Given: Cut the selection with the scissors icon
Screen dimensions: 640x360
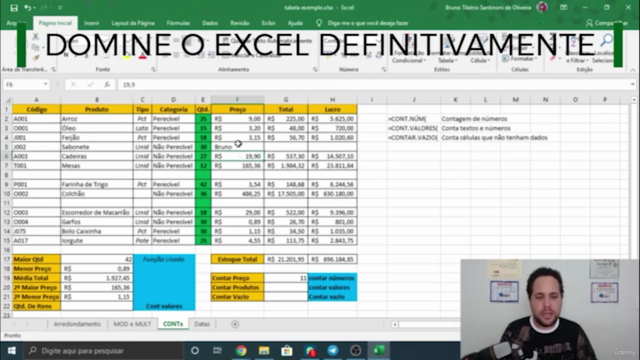Looking at the screenshot, I should (36, 37).
